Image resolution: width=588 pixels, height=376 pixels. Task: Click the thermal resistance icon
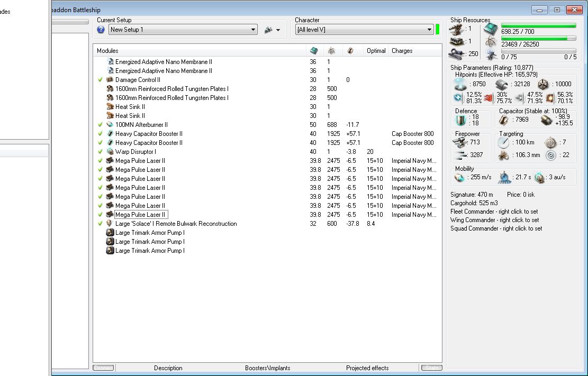point(489,98)
